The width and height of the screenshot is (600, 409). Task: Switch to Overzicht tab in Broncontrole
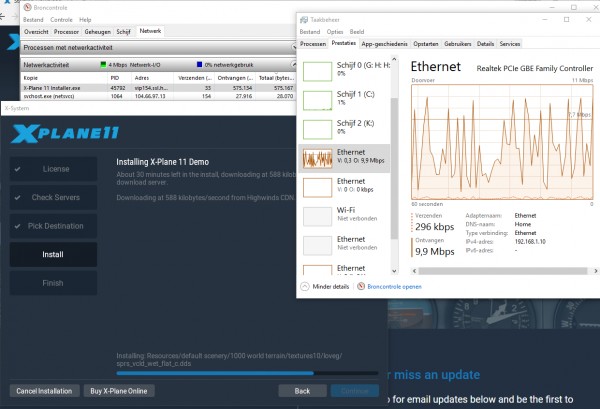point(36,32)
